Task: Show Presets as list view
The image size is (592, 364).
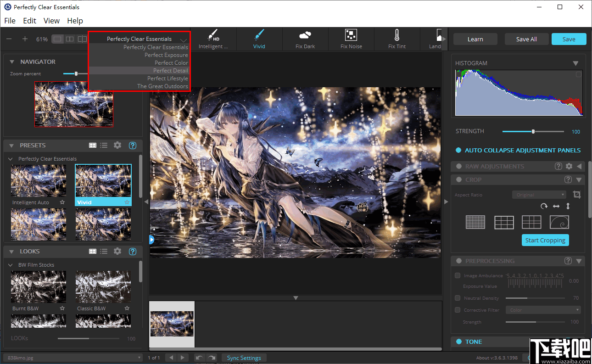Action: (104, 145)
